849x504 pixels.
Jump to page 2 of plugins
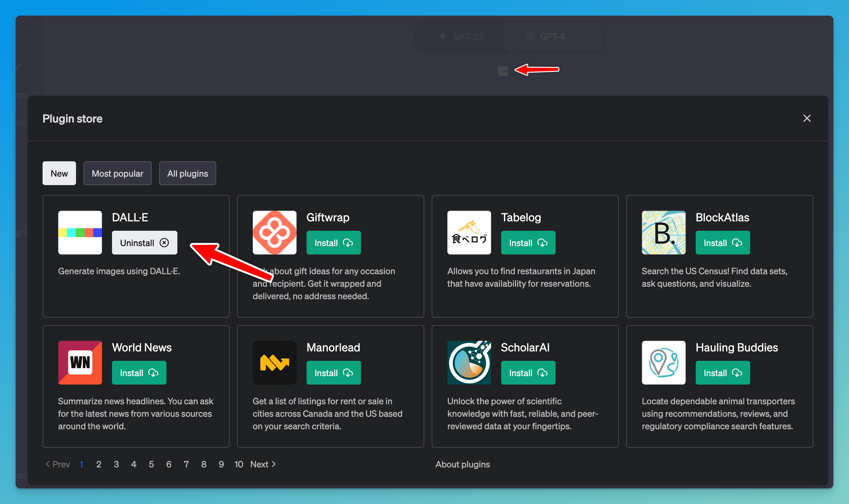99,464
